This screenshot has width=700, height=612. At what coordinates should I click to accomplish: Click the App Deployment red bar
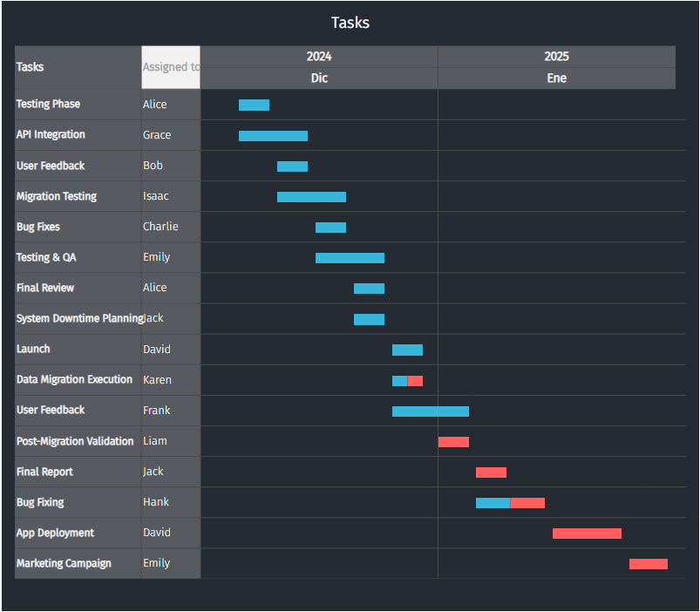tap(587, 534)
